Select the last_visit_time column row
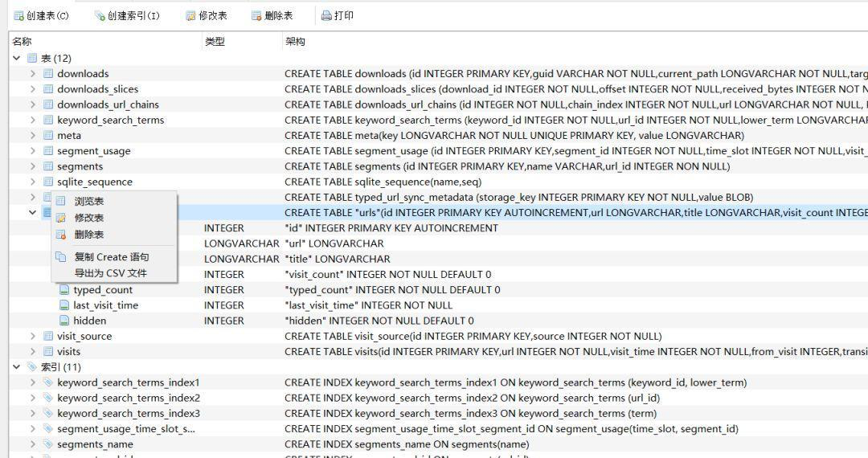The height and width of the screenshot is (458, 868). click(439, 305)
